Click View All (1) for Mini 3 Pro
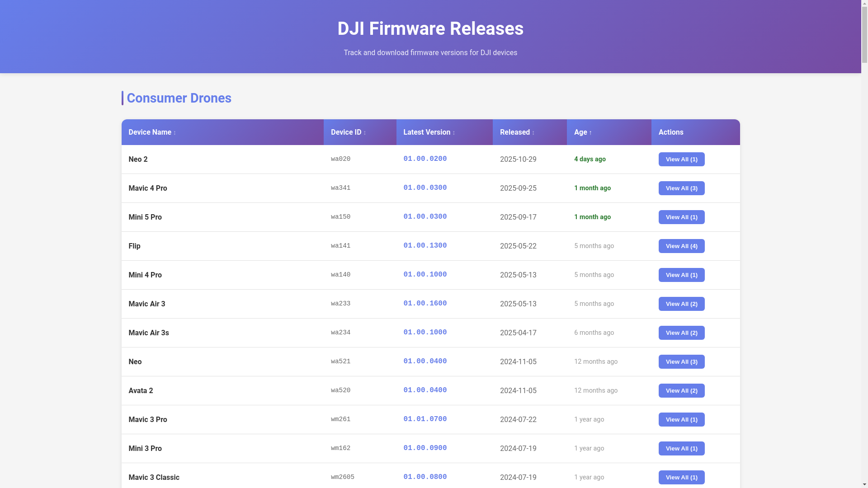868x488 pixels. coord(681,449)
